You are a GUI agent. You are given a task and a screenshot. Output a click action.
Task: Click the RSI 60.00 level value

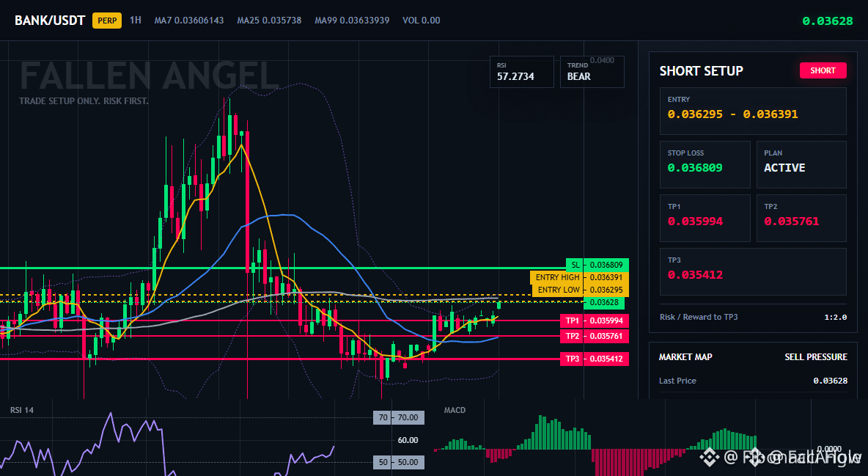tap(408, 440)
